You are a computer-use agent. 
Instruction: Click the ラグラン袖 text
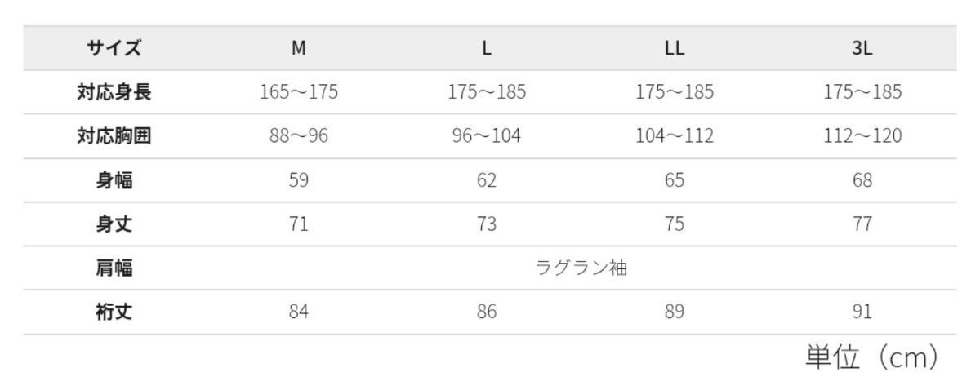(581, 268)
